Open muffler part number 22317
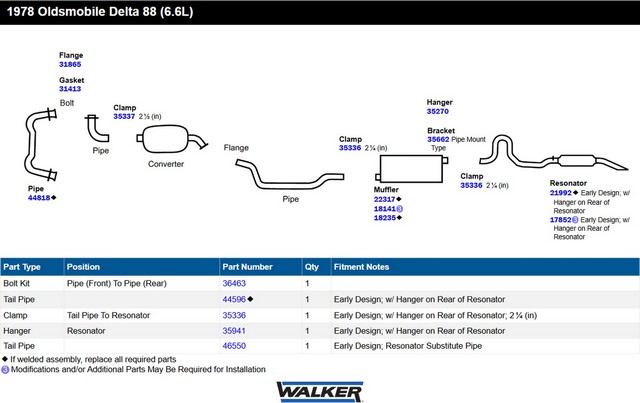 click(384, 199)
